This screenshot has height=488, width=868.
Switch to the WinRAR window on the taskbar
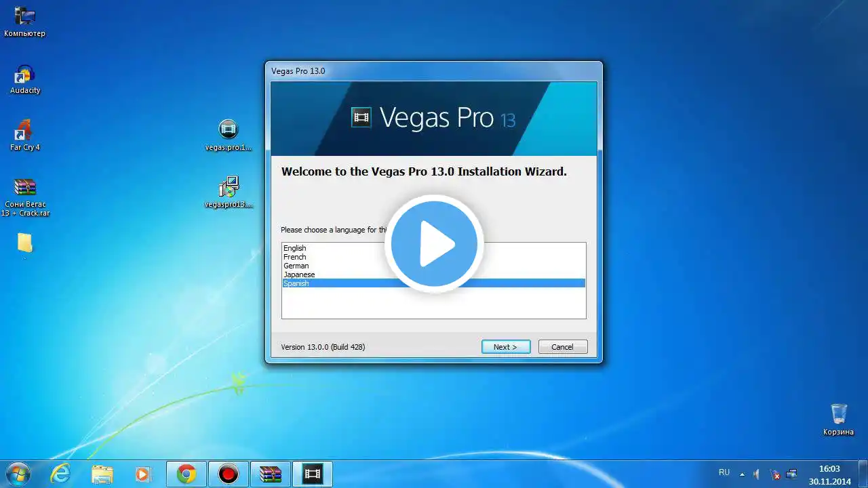coord(271,474)
